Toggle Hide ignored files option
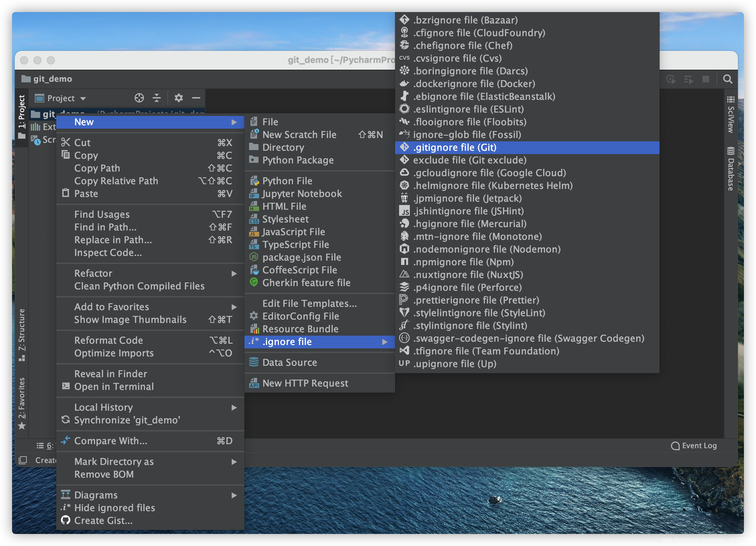Viewport: 756px width, 546px height. [150, 508]
